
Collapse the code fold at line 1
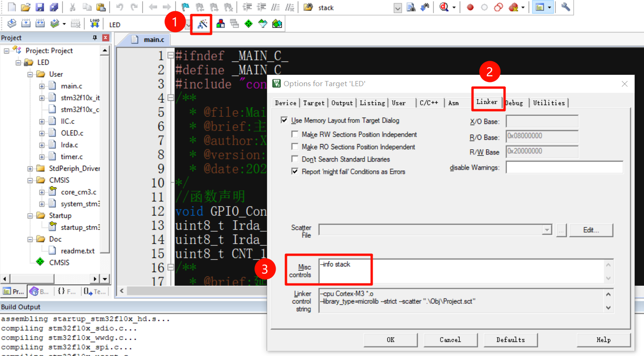point(171,56)
